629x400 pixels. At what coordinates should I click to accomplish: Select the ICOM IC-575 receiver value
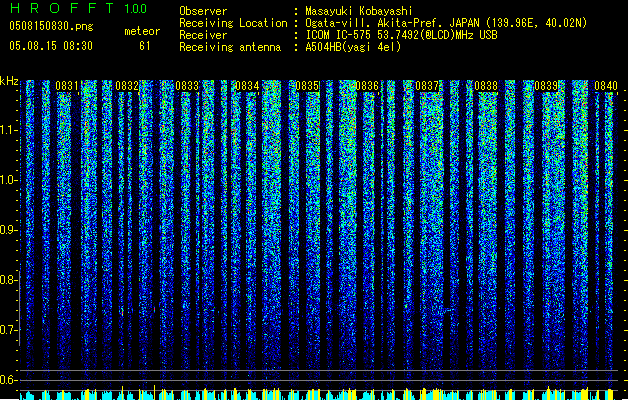pyautogui.click(x=401, y=35)
